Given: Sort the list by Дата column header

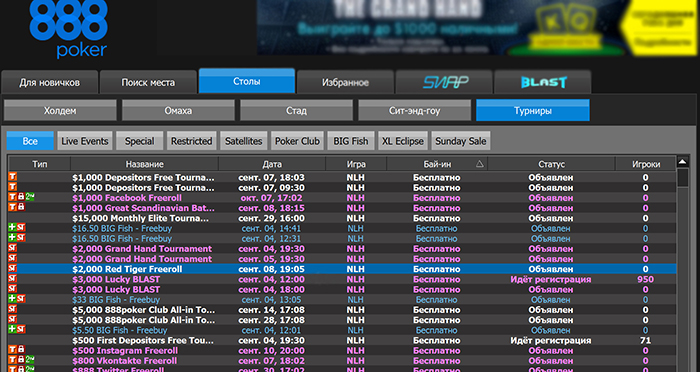Looking at the screenshot, I should (272, 164).
